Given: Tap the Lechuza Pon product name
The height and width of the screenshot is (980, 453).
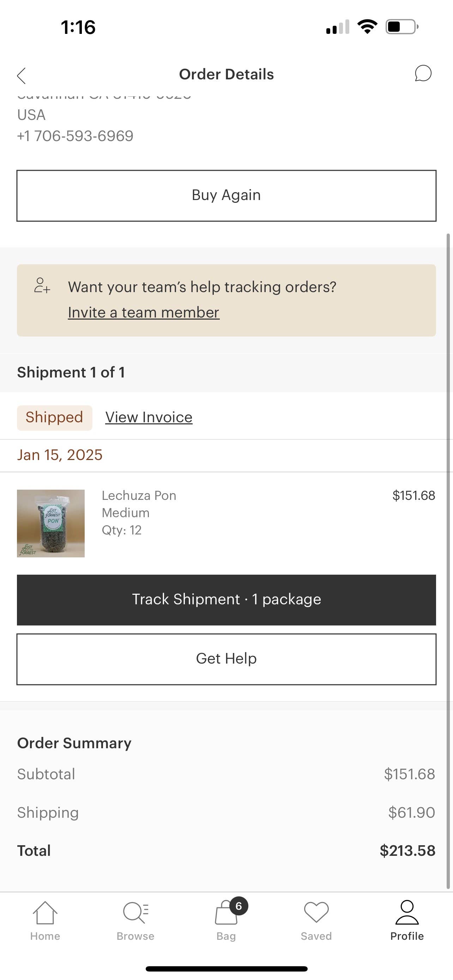Looking at the screenshot, I should click(139, 495).
